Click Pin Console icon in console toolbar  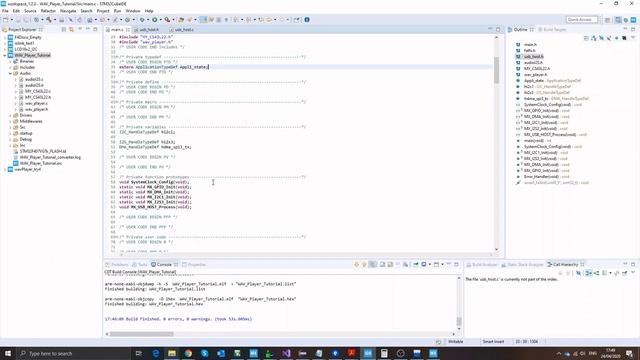[416, 264]
